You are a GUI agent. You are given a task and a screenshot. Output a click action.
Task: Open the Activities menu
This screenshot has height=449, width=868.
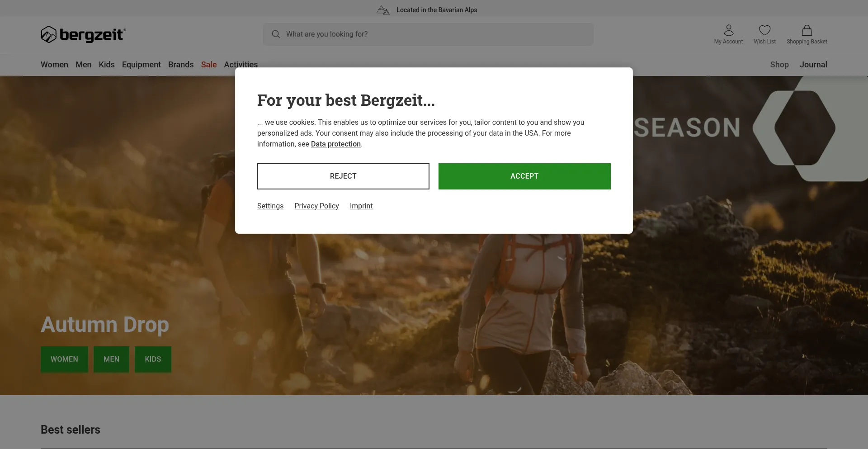click(x=241, y=65)
